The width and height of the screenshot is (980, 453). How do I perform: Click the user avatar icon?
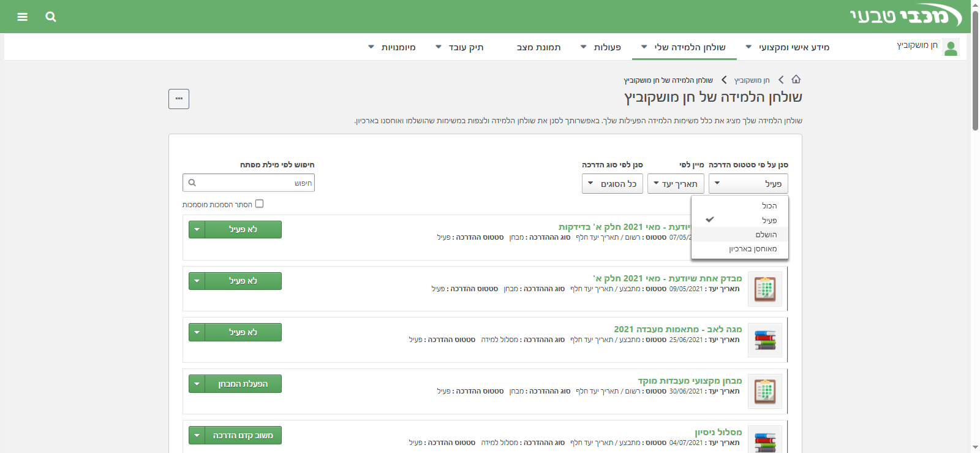click(951, 47)
